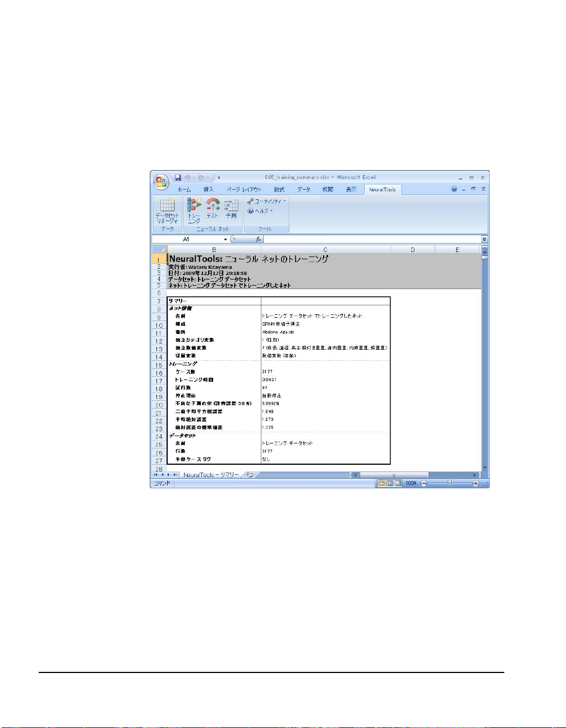Click the Select All corner button
This screenshot has height=728, width=566.
click(159, 249)
